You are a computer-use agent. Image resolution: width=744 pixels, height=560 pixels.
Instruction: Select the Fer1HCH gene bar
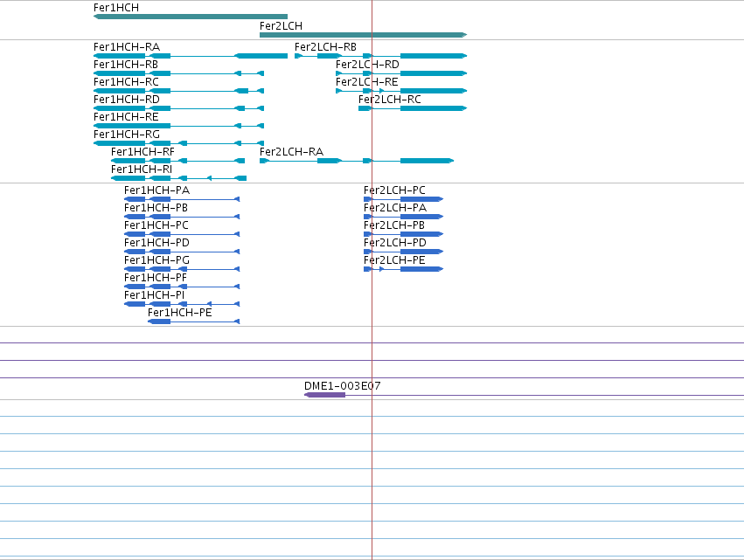191,17
